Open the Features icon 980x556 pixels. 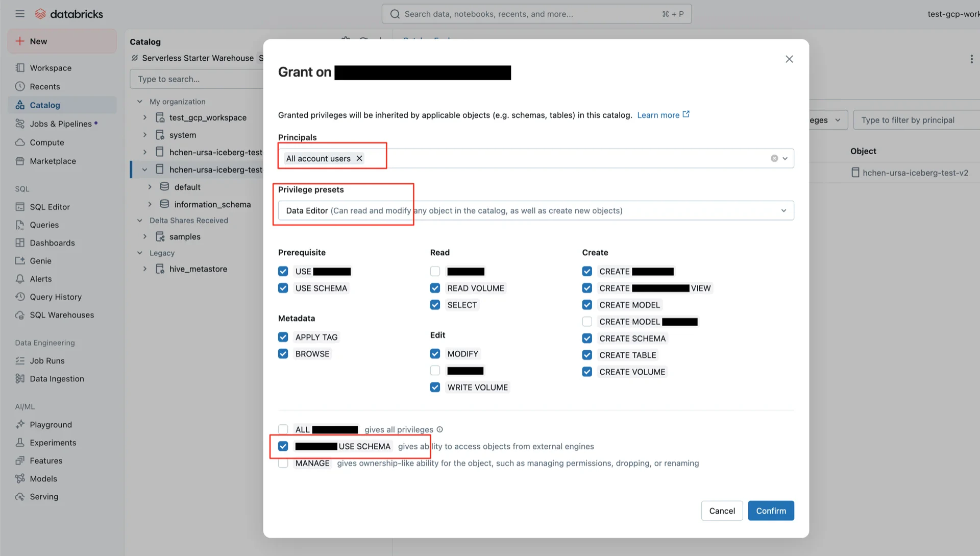[x=20, y=461]
